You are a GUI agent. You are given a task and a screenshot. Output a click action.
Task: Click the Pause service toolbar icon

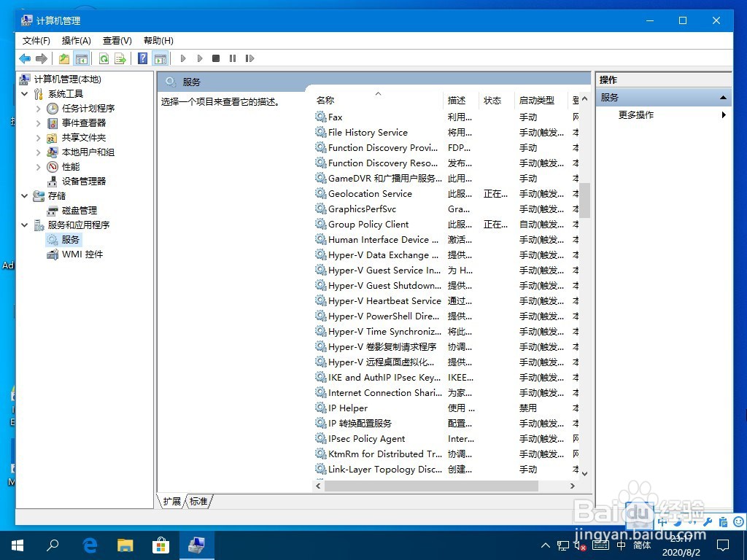click(233, 58)
